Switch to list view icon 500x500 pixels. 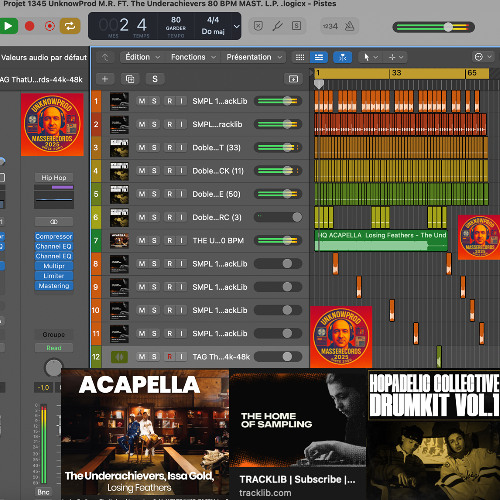click(x=319, y=57)
